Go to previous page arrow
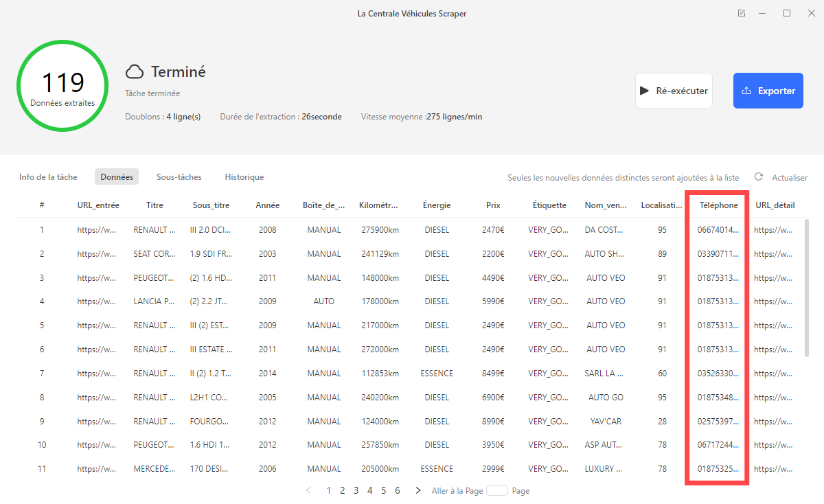 (308, 490)
